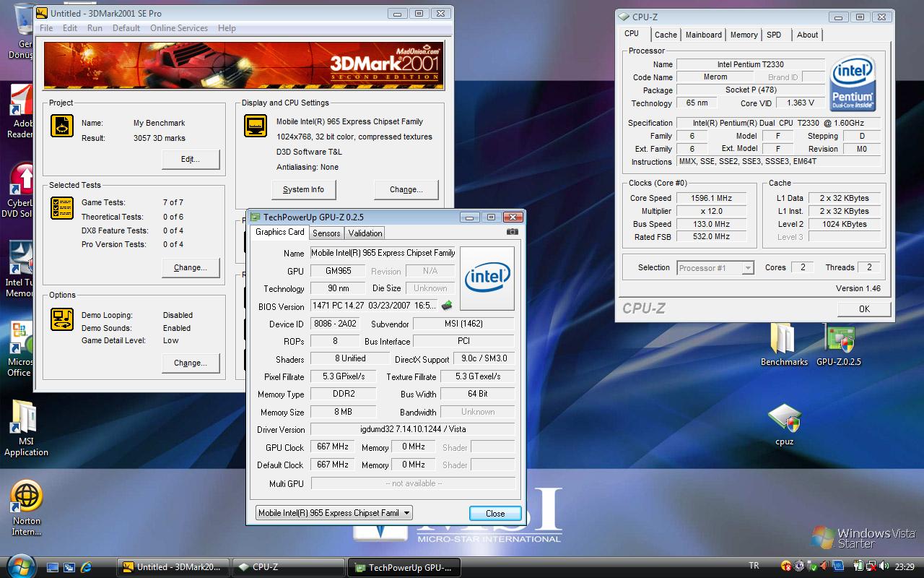This screenshot has width=924, height=578.
Task: Open the graphics card selection dropdown in GPU-Z
Action: (x=334, y=513)
